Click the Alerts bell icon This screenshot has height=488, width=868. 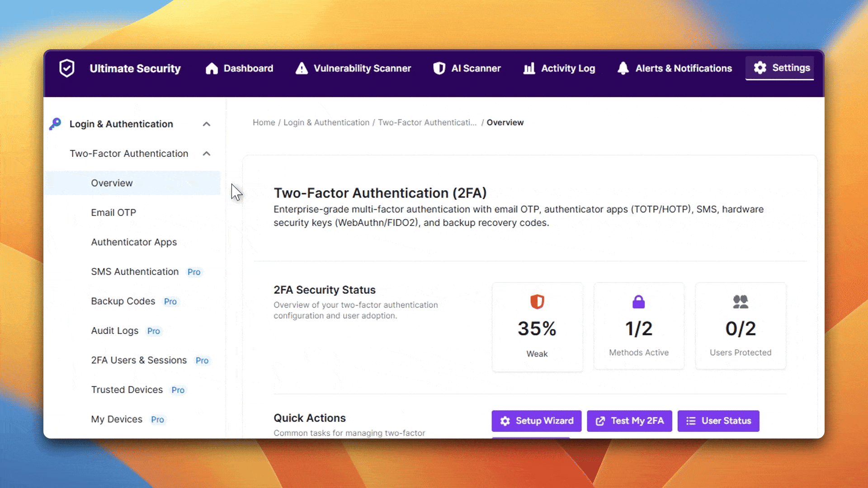pyautogui.click(x=623, y=68)
